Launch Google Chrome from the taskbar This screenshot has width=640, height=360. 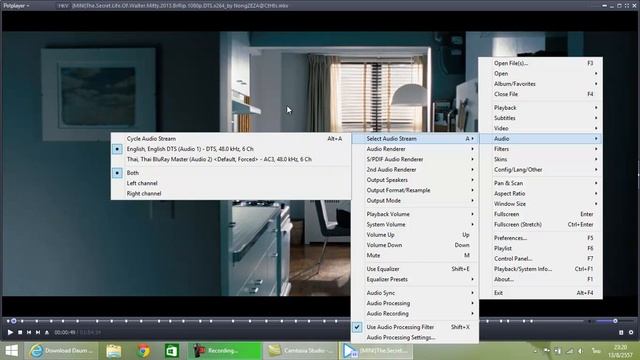click(143, 351)
